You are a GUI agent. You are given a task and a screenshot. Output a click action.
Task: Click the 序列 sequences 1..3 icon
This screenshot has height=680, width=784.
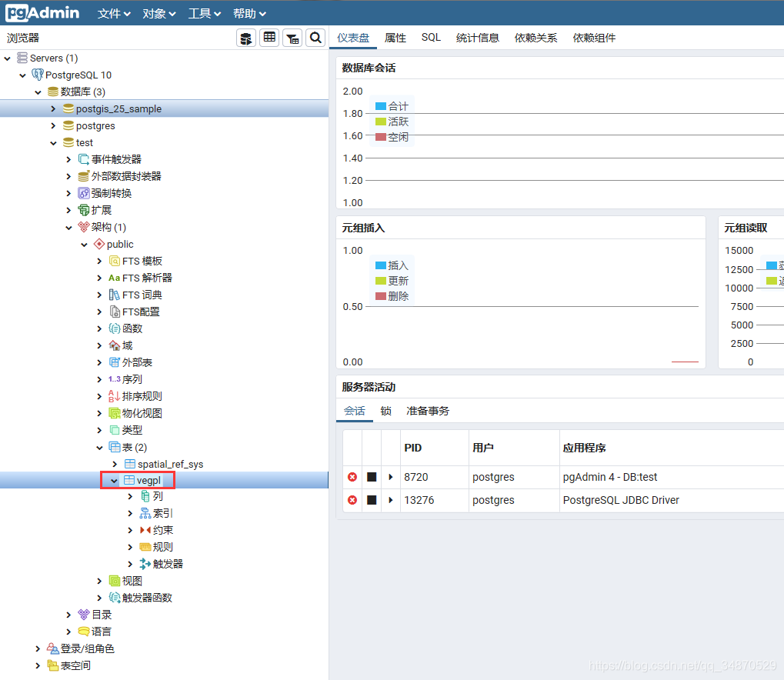[x=114, y=379]
